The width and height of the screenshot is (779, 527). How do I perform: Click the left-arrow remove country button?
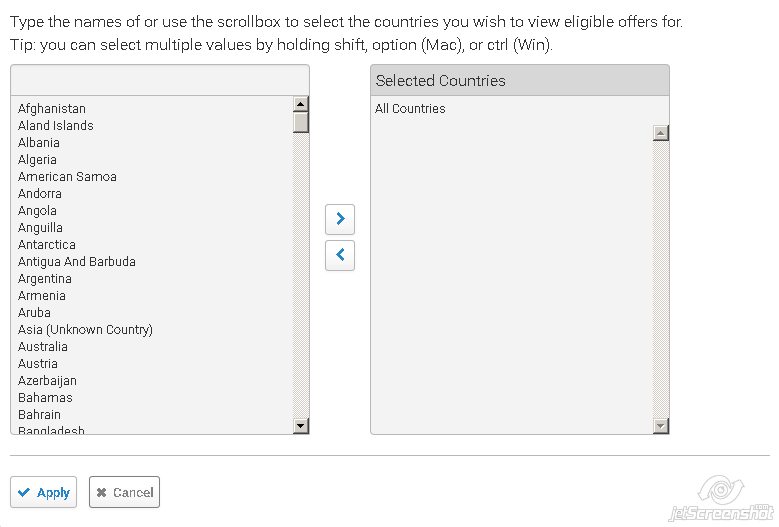(340, 255)
